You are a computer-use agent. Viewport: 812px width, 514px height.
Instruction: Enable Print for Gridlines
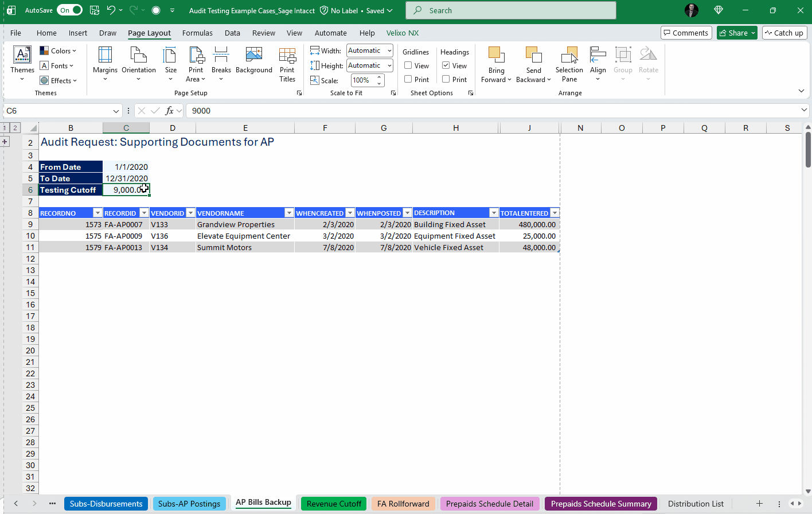[408, 79]
